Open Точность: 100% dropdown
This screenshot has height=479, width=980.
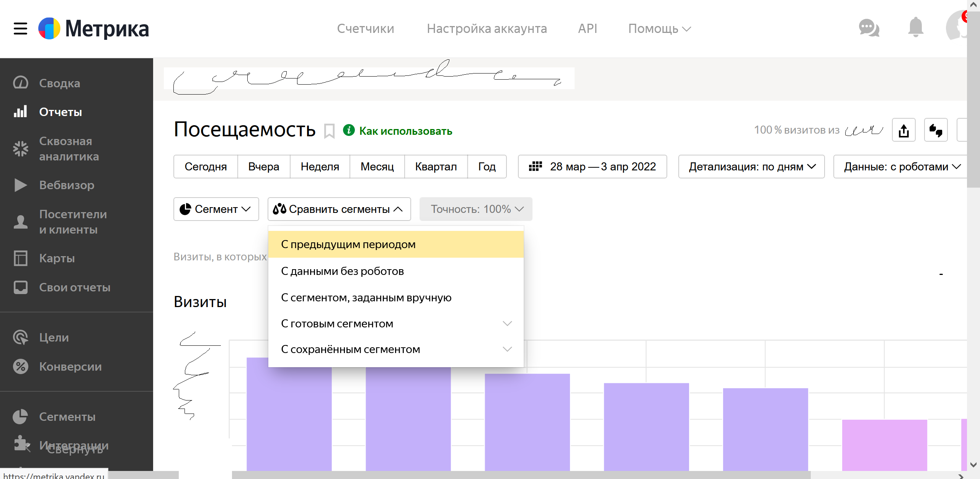coord(476,209)
